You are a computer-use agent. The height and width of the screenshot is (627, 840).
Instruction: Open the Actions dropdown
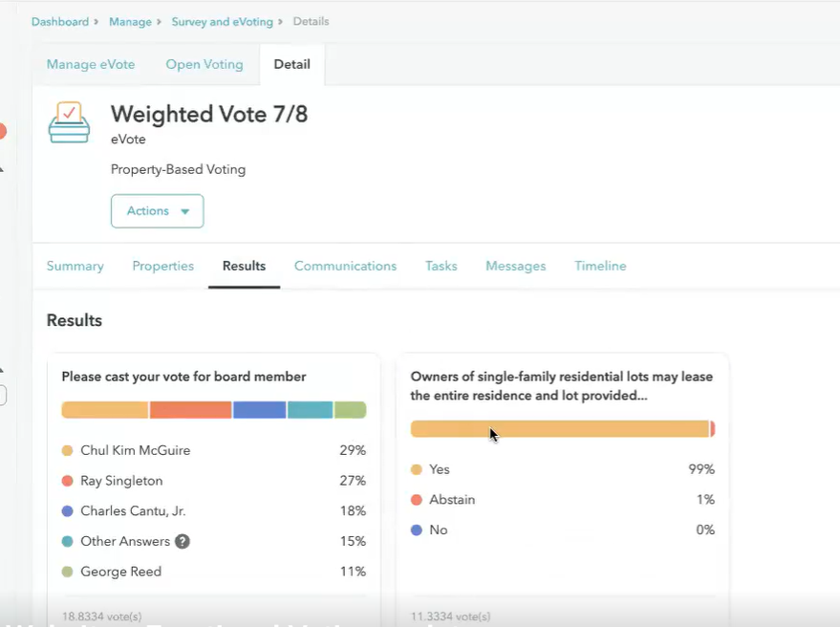point(157,210)
